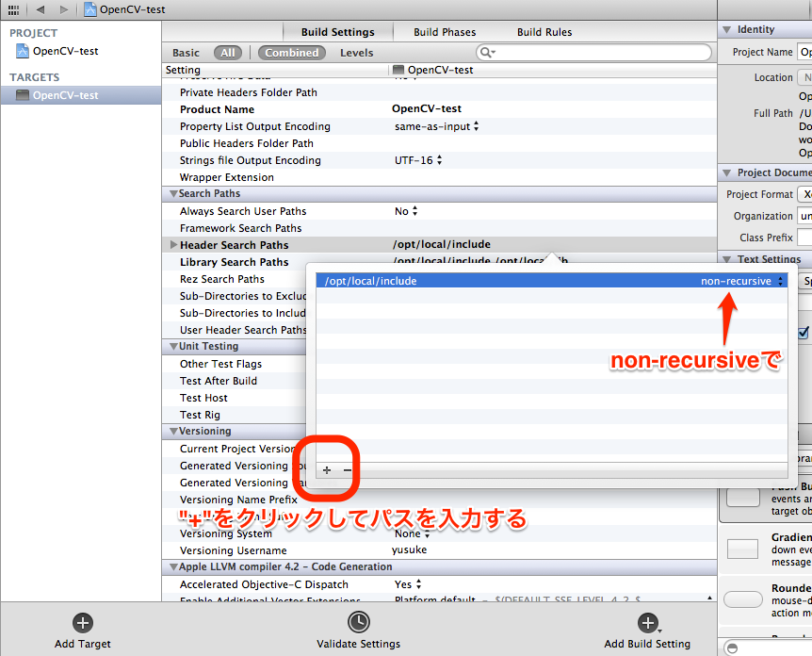Select the Levels view
Screen dimensions: 812x656
[x=356, y=53]
